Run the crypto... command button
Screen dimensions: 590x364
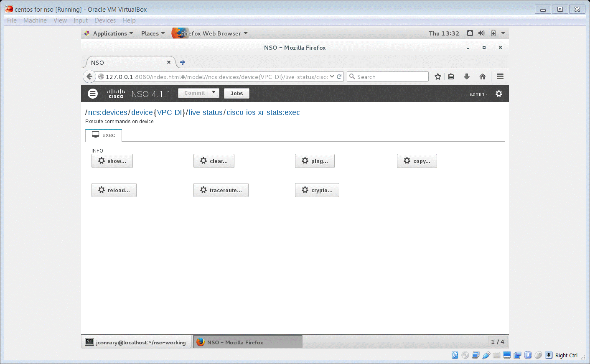click(317, 190)
